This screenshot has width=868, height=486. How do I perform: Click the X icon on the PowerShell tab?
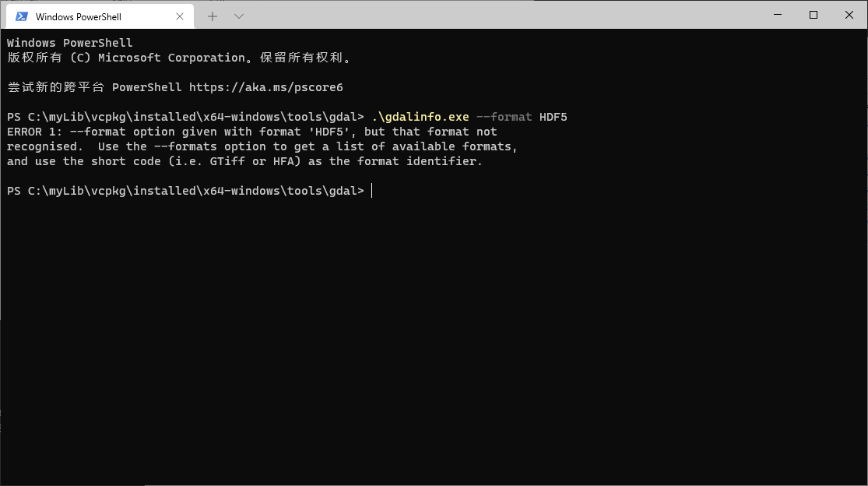(x=179, y=16)
